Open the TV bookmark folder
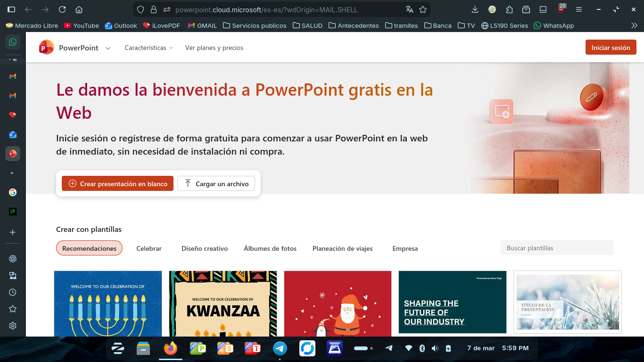The height and width of the screenshot is (362, 644). coord(466,25)
